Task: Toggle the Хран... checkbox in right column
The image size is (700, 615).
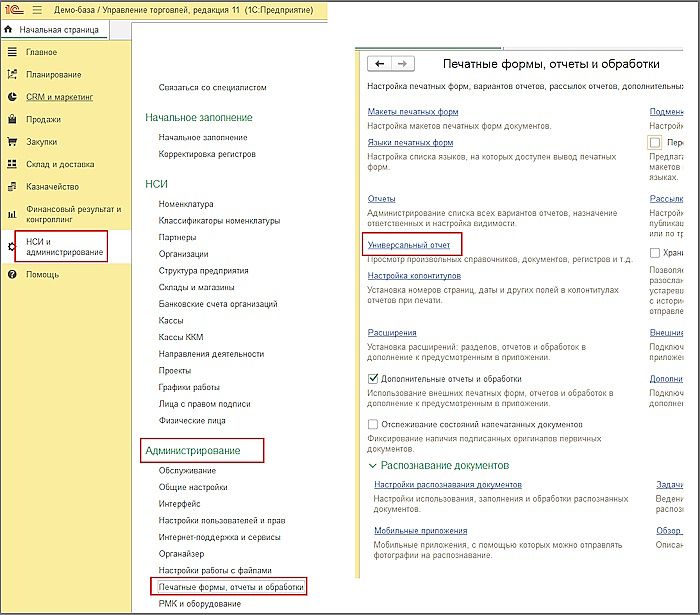Action: (x=654, y=253)
